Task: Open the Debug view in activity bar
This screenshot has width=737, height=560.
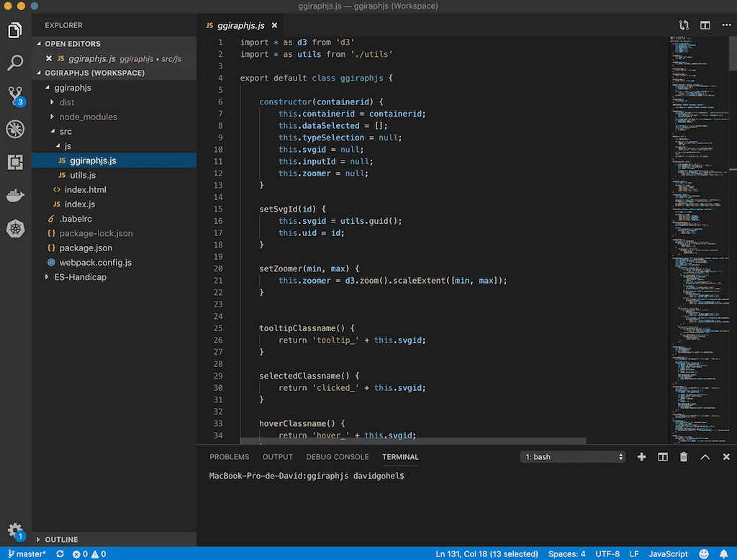Action: (x=15, y=130)
